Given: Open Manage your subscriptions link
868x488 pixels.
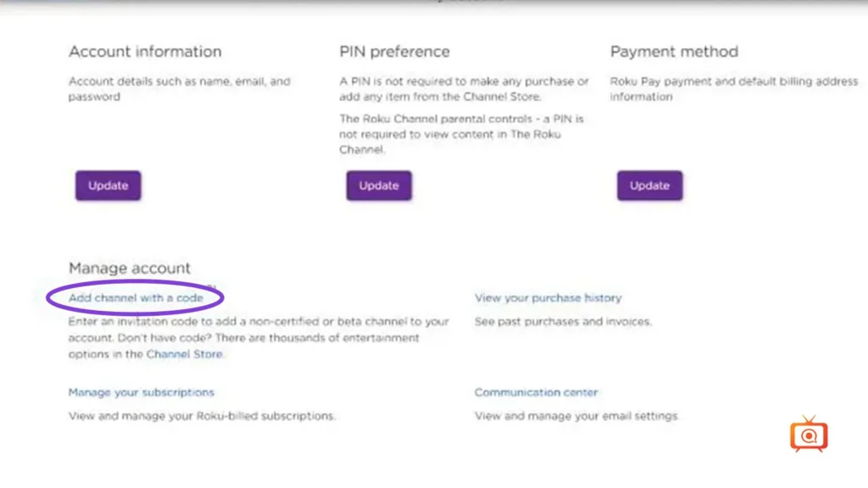Looking at the screenshot, I should click(142, 392).
